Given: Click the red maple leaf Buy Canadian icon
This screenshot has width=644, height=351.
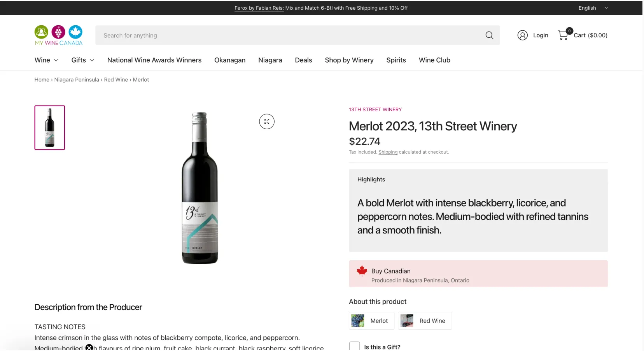Looking at the screenshot, I should [x=362, y=271].
